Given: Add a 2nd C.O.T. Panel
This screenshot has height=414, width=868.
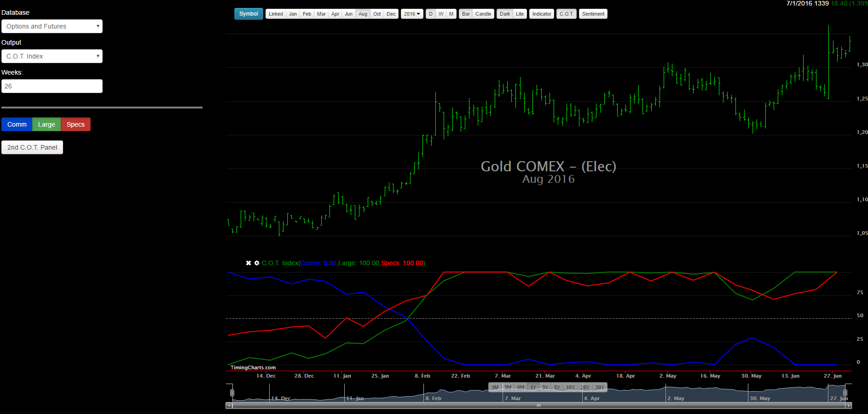Looking at the screenshot, I should [32, 147].
